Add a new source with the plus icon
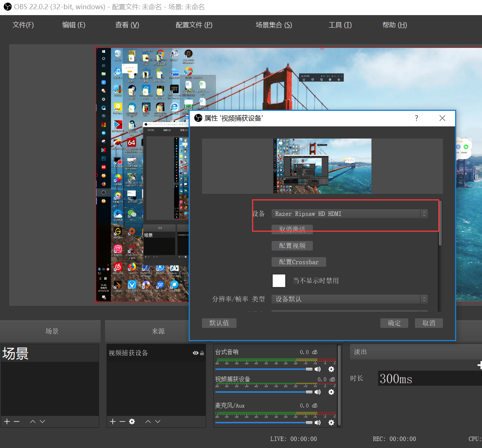 [113, 421]
